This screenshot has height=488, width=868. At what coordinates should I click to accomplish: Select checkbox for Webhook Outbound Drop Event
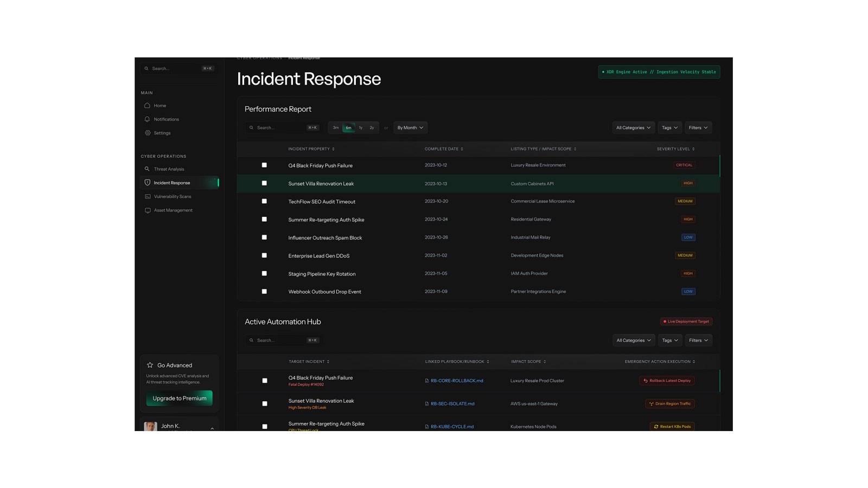point(264,291)
